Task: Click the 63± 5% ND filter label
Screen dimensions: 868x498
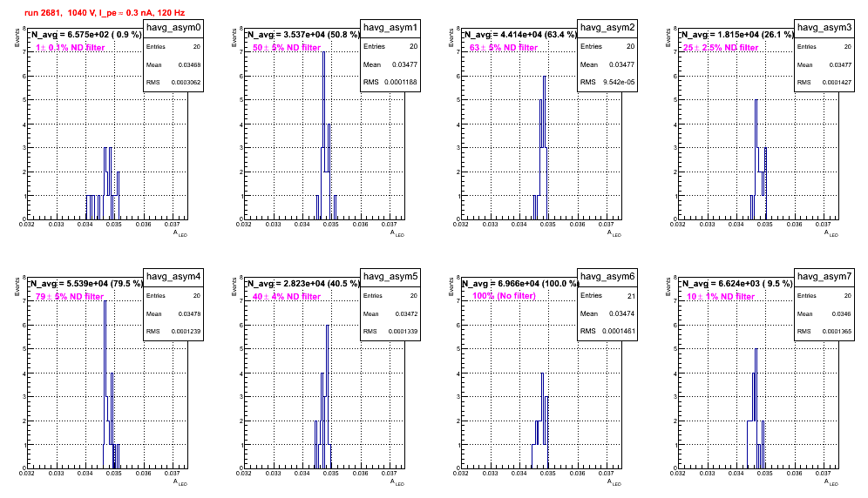Action: tap(504, 48)
